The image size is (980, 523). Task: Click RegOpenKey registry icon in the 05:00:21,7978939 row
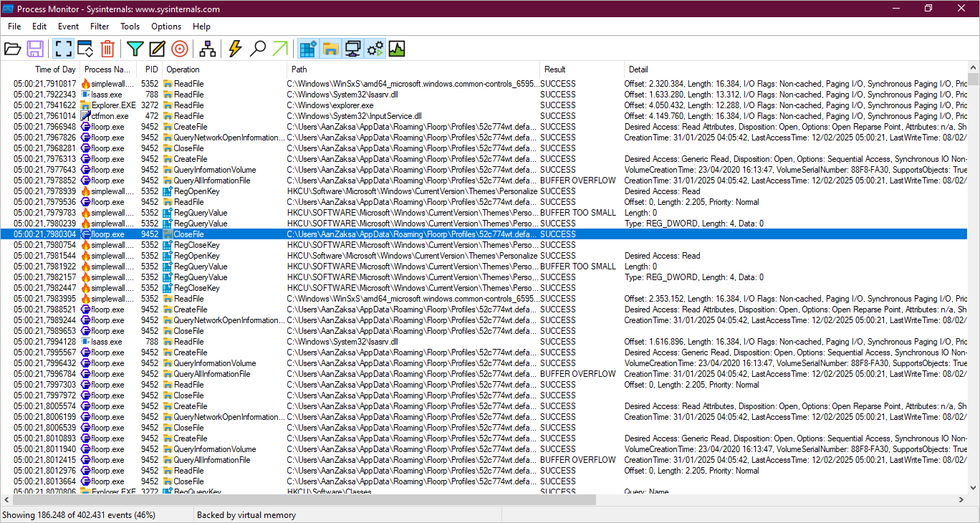[x=168, y=191]
